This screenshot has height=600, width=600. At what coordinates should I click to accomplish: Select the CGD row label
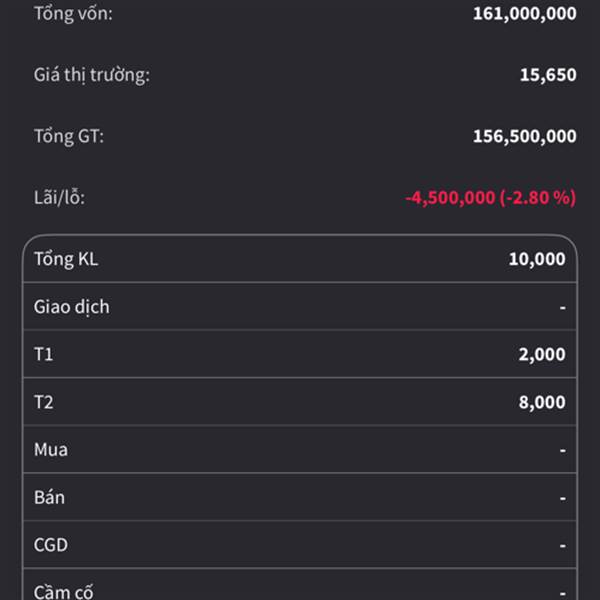pos(51,545)
